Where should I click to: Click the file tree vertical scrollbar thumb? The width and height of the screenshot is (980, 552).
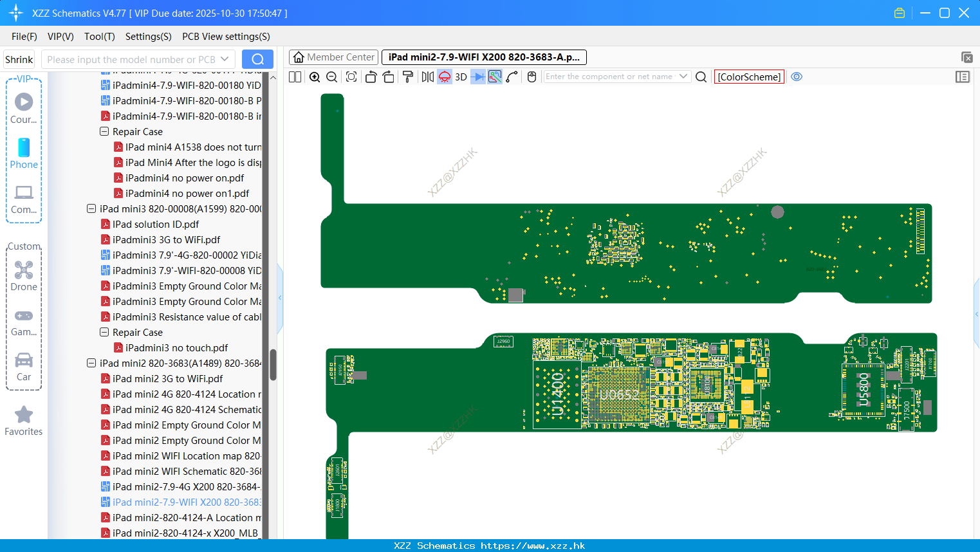coord(273,365)
